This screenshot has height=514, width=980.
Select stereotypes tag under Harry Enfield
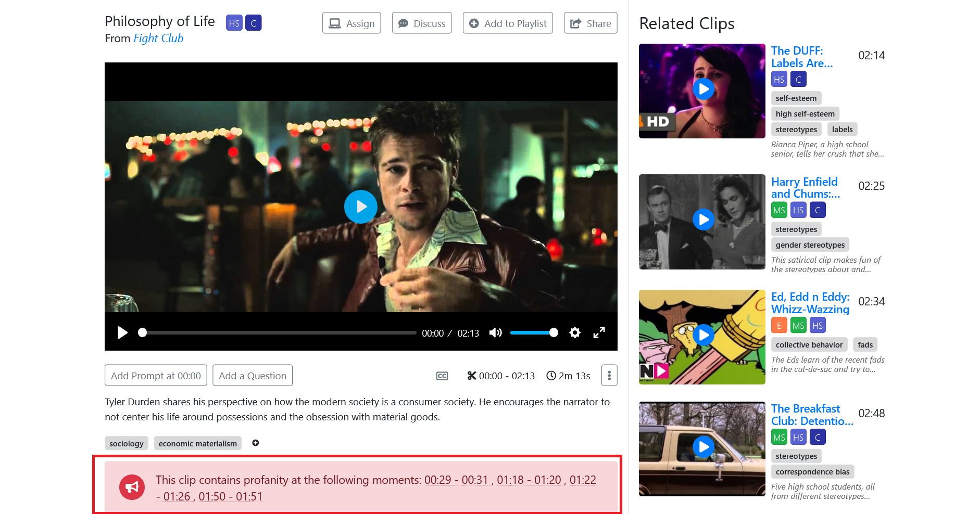pos(796,229)
